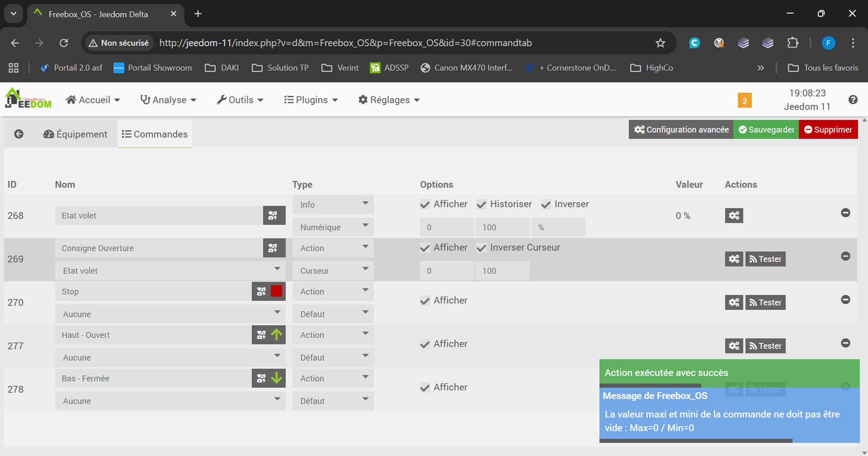
Task: Remove command 270 with minus icon
Action: [x=845, y=300]
